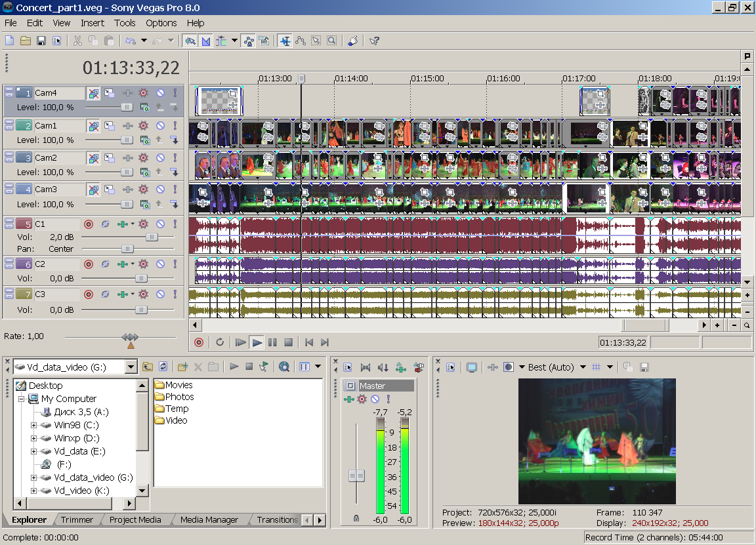The height and width of the screenshot is (545, 756).
Task: Solo the C2 audio track
Action: 175,264
